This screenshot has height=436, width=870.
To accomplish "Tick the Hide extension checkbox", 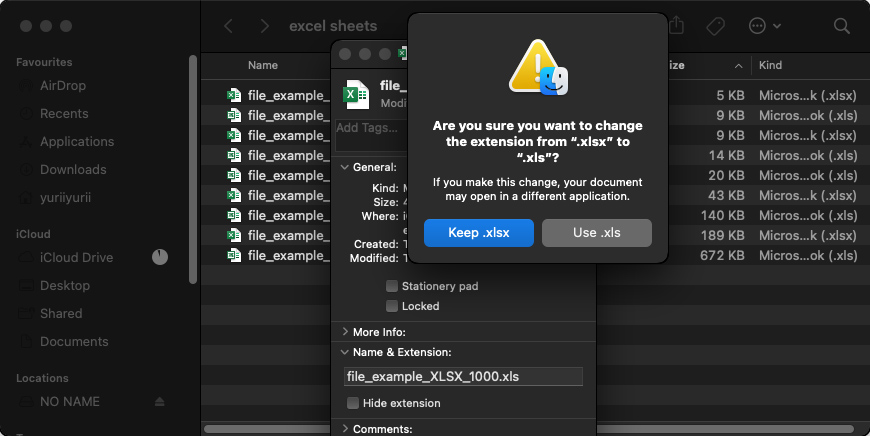I will coord(353,403).
